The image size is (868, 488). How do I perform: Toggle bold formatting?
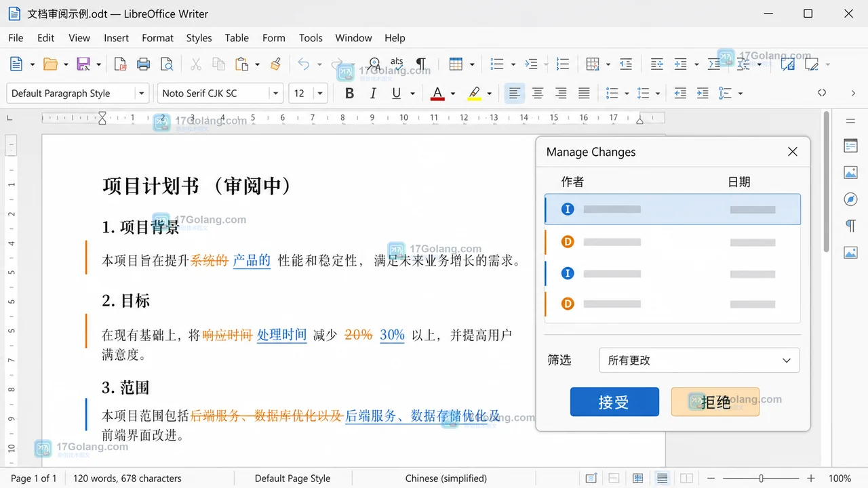click(x=349, y=94)
